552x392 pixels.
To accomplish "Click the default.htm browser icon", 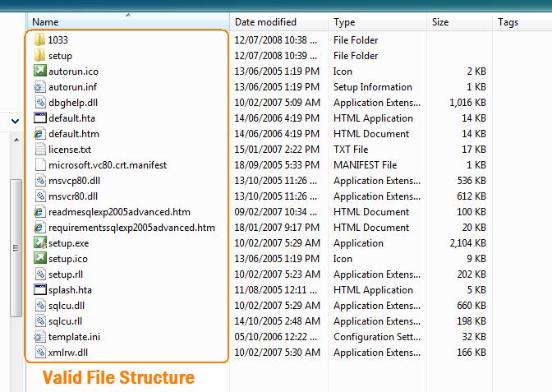I will (39, 133).
